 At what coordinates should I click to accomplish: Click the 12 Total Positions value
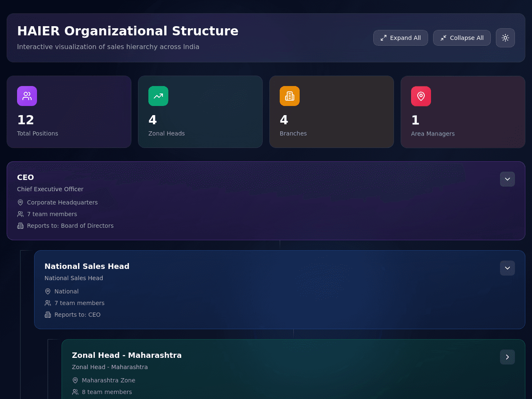click(25, 120)
